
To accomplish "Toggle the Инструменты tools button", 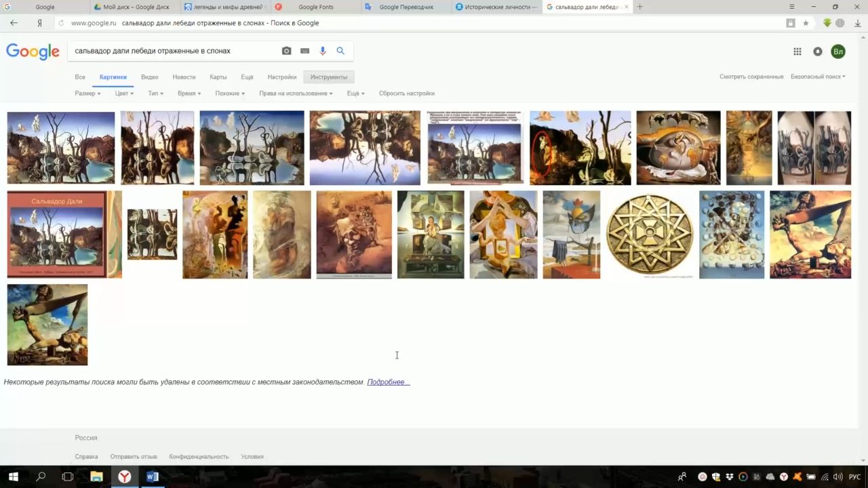I will [329, 77].
